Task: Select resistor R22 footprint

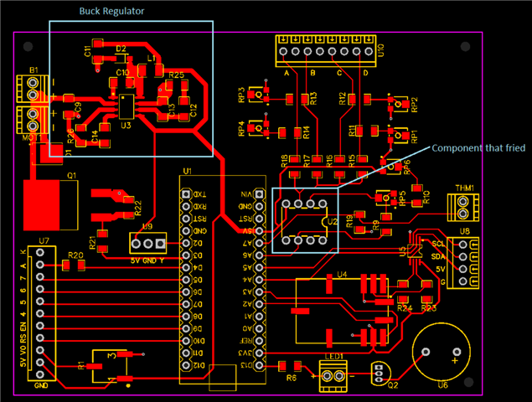Action: coord(129,207)
